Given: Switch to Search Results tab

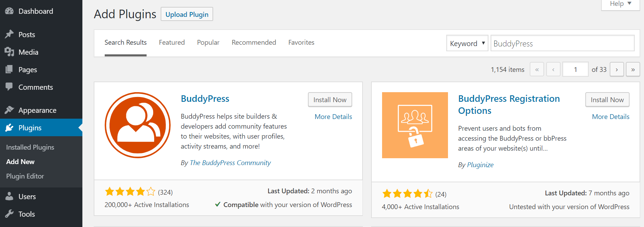Looking at the screenshot, I should tap(126, 42).
